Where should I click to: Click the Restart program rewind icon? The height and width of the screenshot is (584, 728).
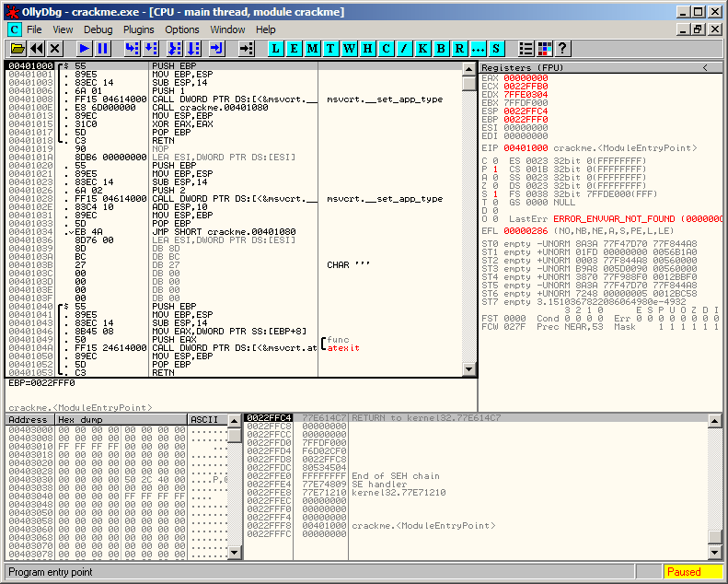tap(36, 48)
